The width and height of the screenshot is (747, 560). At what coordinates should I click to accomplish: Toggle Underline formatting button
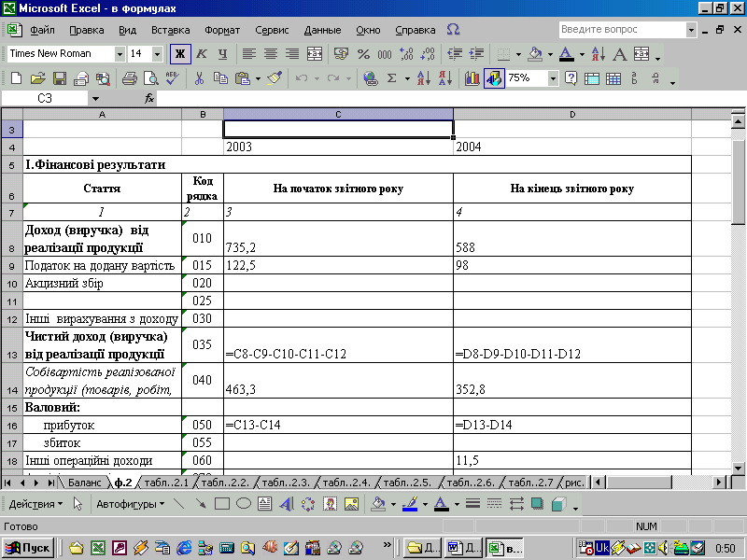pyautogui.click(x=222, y=54)
